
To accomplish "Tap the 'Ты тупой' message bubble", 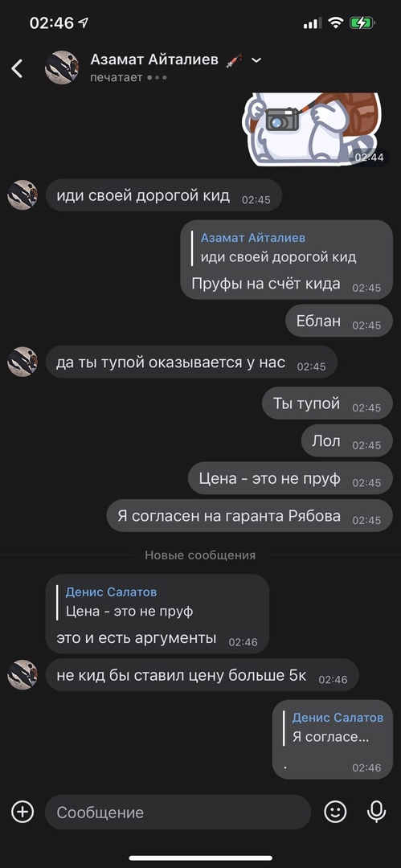I will pyautogui.click(x=327, y=403).
